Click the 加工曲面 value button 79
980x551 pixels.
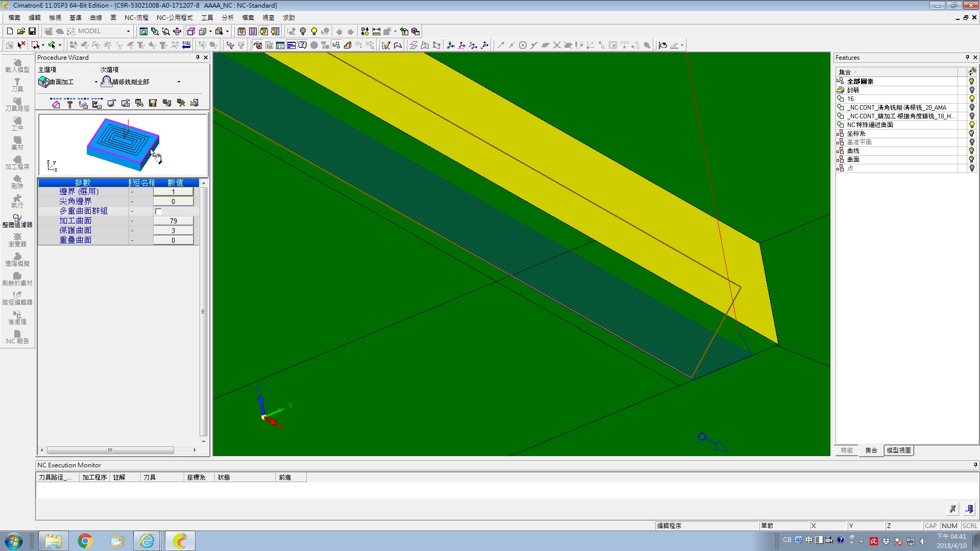coord(174,221)
